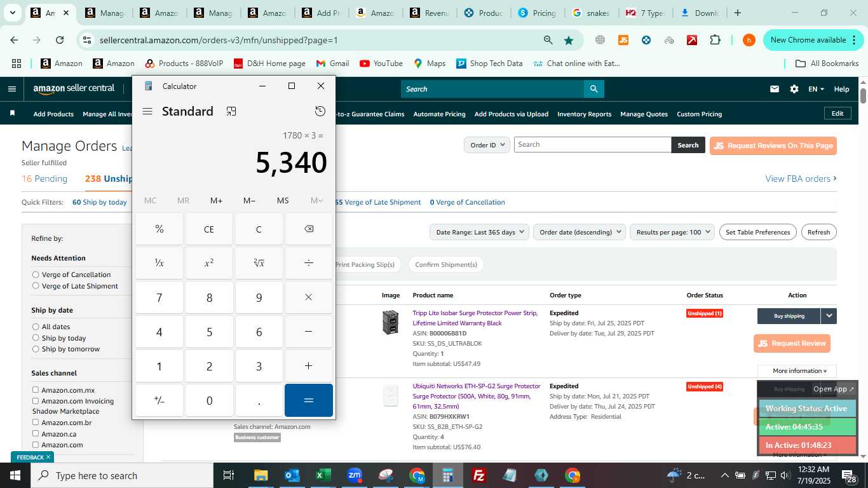Check the Amazon.com.br sales channel box

(36, 423)
